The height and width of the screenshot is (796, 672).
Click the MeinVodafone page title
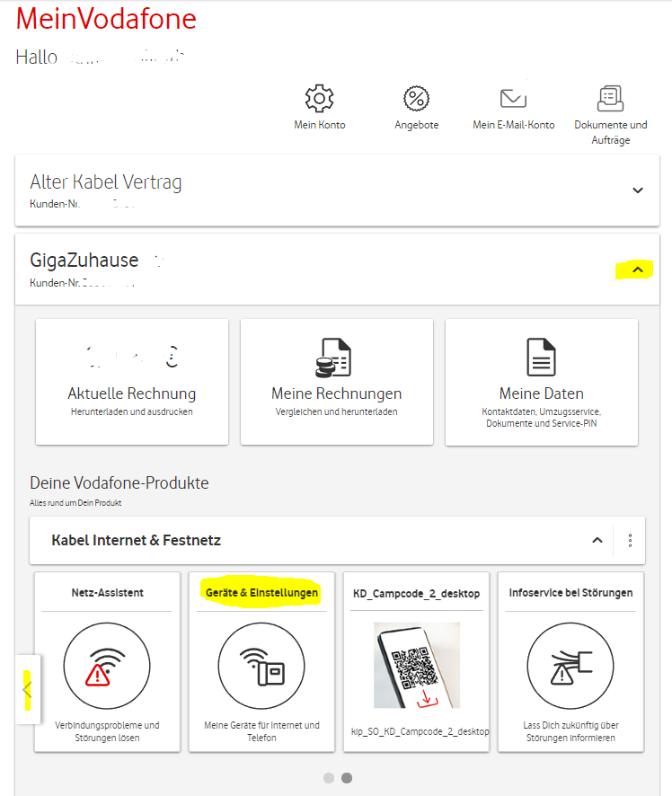106,19
